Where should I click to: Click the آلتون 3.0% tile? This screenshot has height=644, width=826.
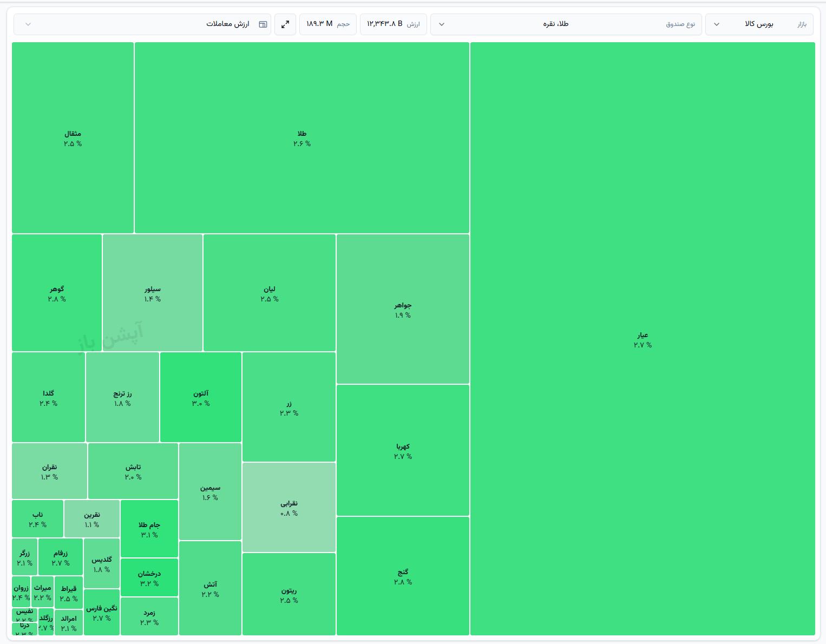point(201,397)
